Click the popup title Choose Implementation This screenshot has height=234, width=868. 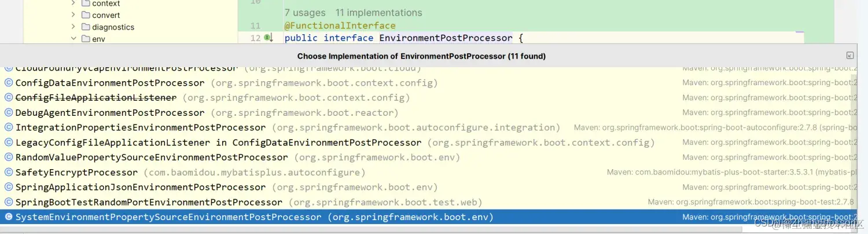click(x=421, y=56)
